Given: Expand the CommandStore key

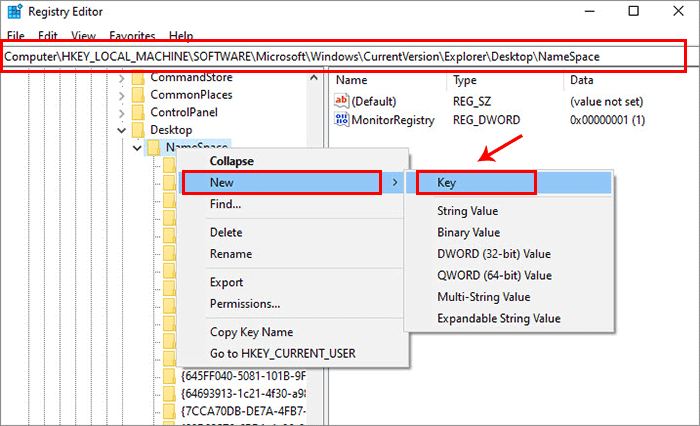Looking at the screenshot, I should coord(121,78).
